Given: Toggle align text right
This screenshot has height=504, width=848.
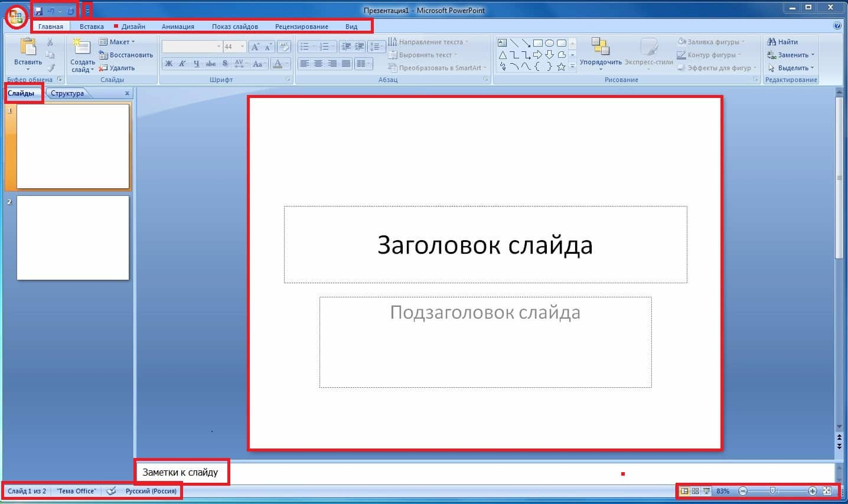Looking at the screenshot, I should pyautogui.click(x=332, y=64).
